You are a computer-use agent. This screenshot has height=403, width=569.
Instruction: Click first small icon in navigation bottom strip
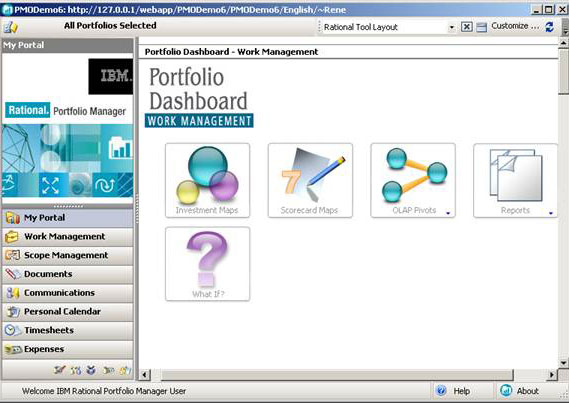[x=59, y=370]
